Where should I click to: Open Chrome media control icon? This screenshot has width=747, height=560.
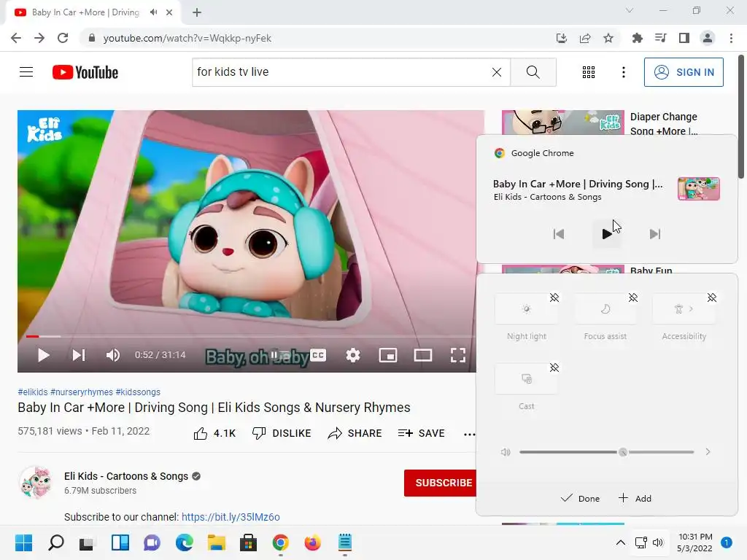point(660,38)
